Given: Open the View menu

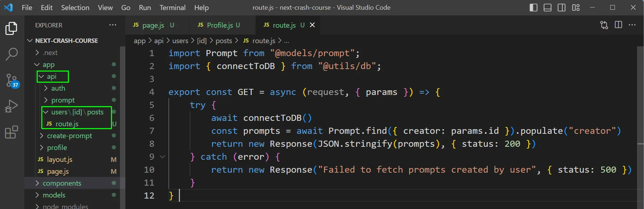Looking at the screenshot, I should [105, 8].
